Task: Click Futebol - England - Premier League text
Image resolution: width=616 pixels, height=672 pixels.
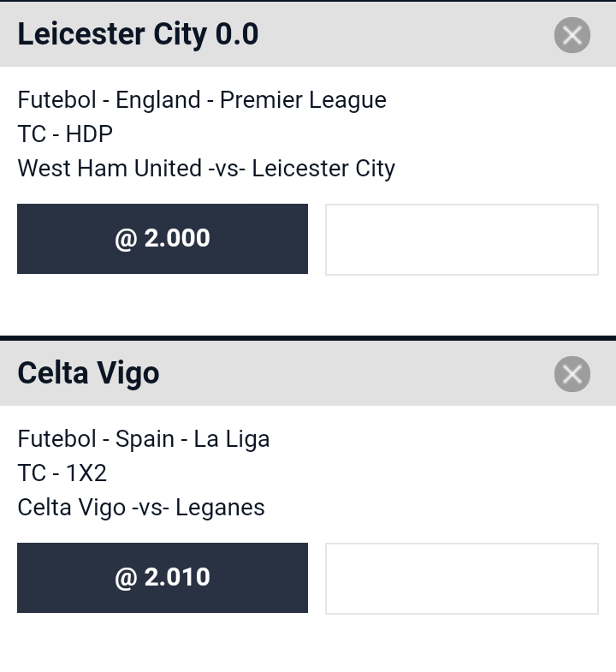Action: (202, 100)
